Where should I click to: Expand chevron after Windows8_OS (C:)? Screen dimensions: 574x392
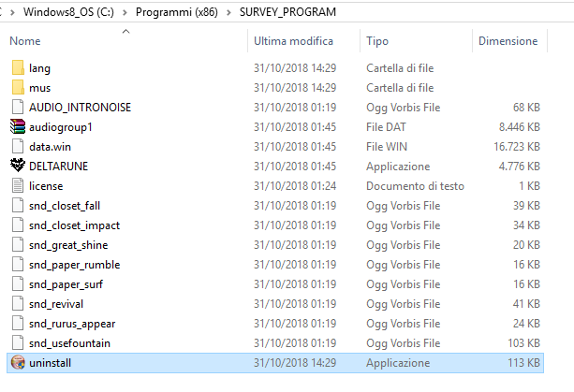[x=125, y=12]
